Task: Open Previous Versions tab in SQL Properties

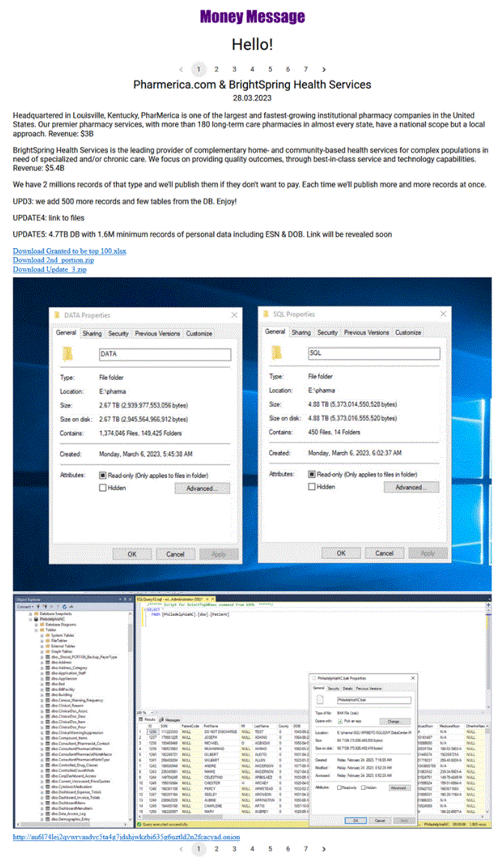Action: click(366, 332)
